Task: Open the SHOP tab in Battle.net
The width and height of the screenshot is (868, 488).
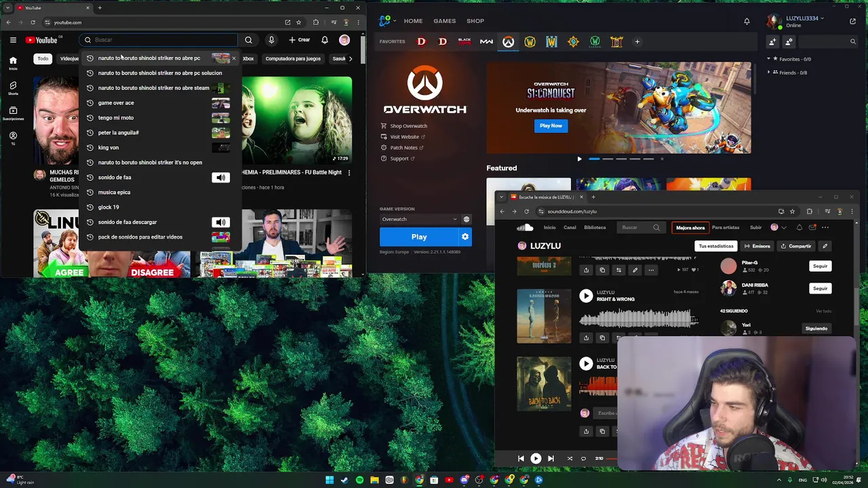Action: point(475,21)
